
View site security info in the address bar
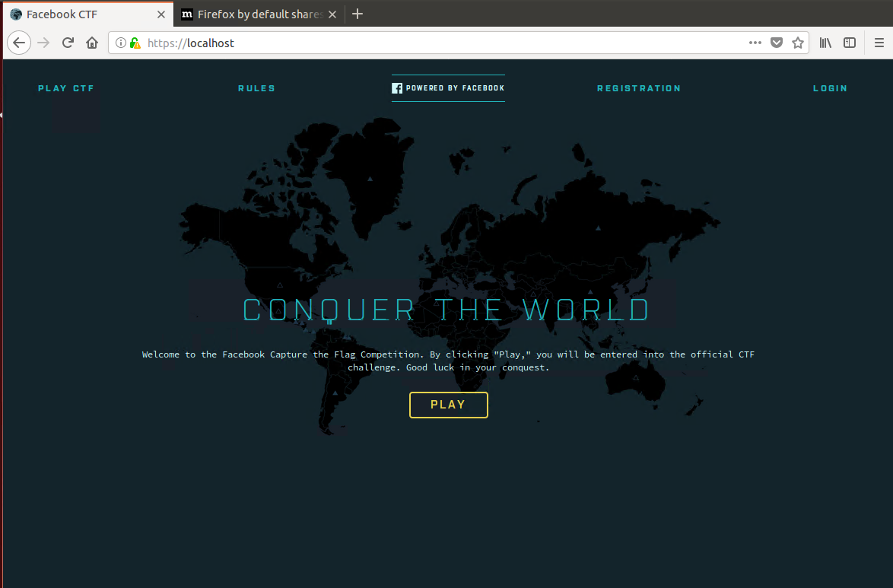point(122,43)
